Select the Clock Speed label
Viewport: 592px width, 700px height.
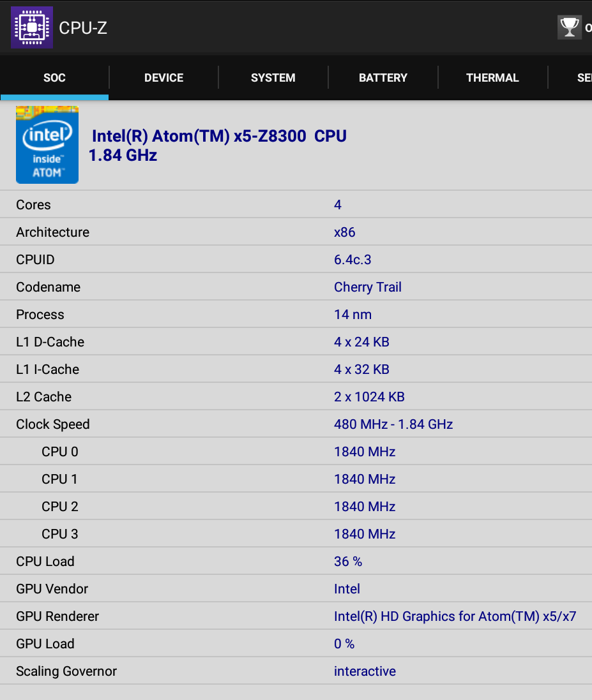tap(53, 424)
